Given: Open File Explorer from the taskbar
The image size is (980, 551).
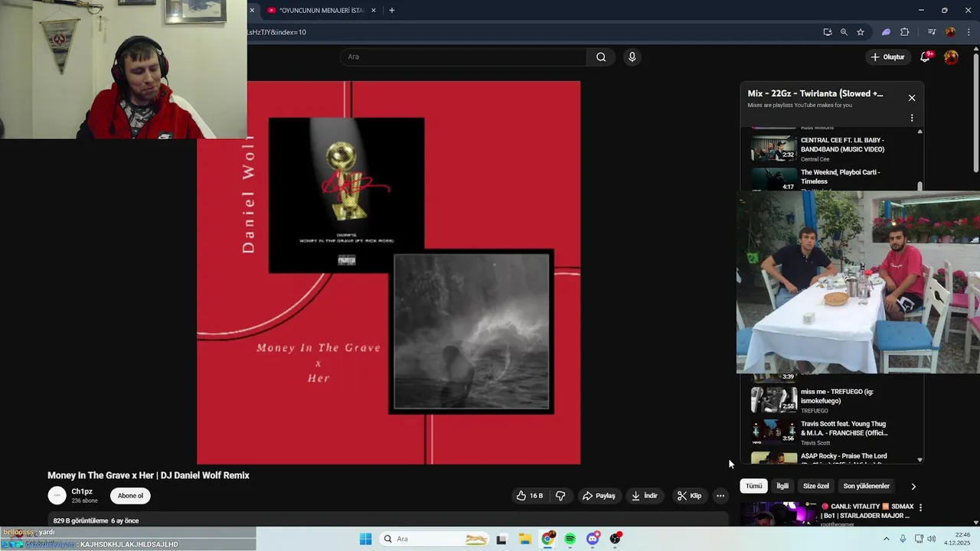Looking at the screenshot, I should point(524,539).
